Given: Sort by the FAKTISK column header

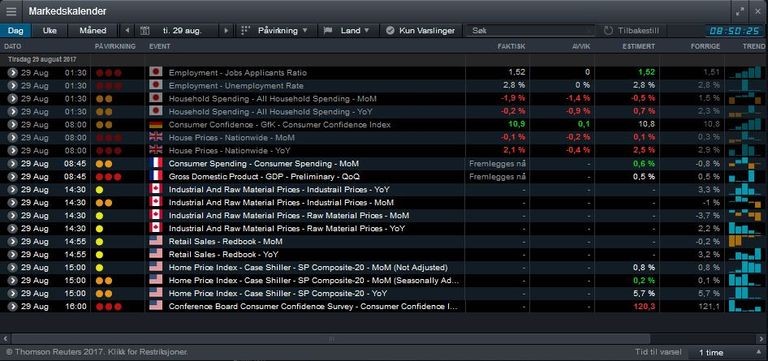Looking at the screenshot, I should [511, 46].
